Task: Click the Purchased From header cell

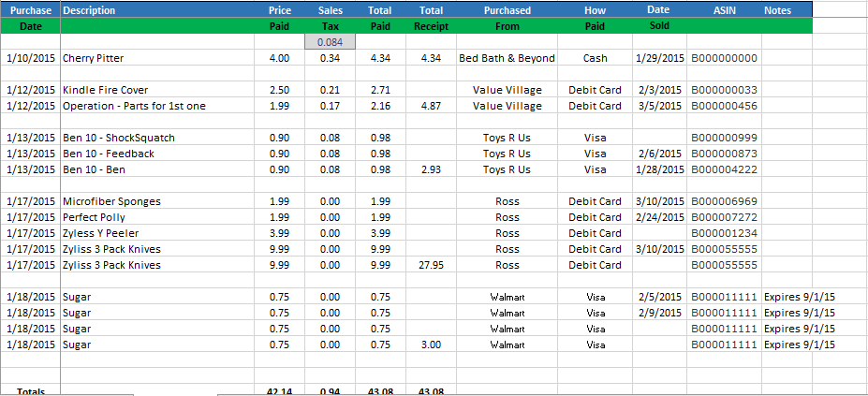Action: coord(508,18)
